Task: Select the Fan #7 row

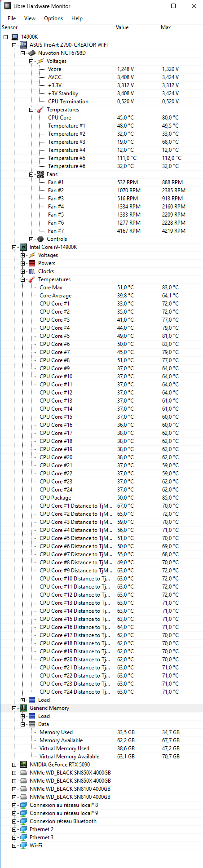Action: 101,231
